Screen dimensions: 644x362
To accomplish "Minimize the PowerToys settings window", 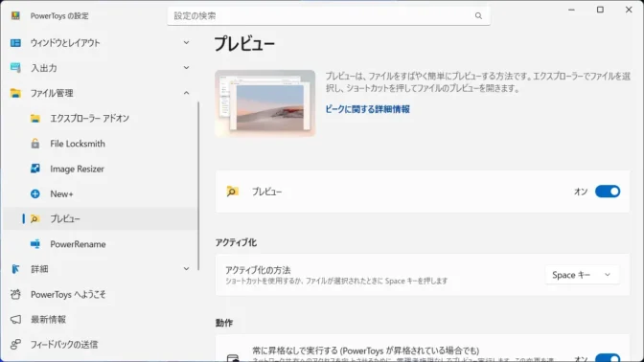I will tap(571, 10).
